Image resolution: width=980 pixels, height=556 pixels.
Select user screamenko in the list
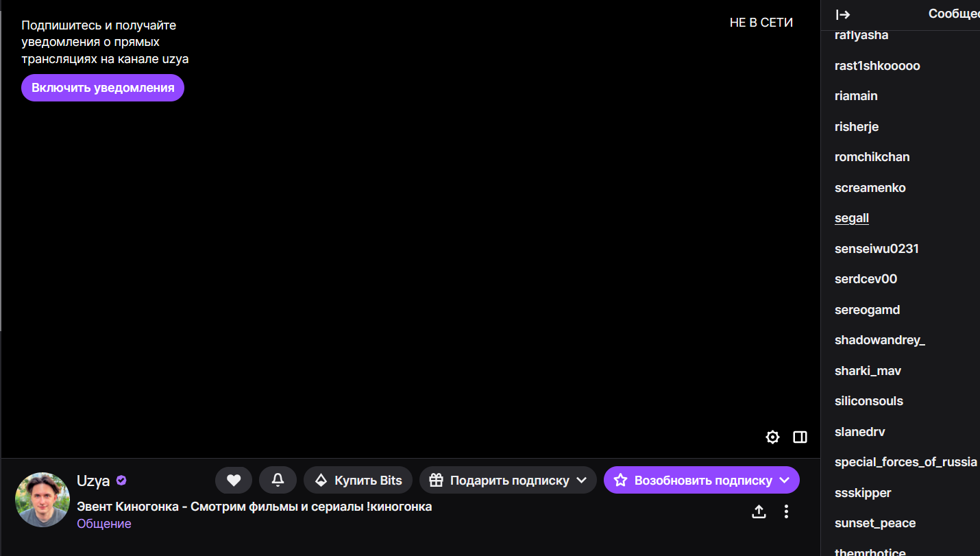[870, 188]
